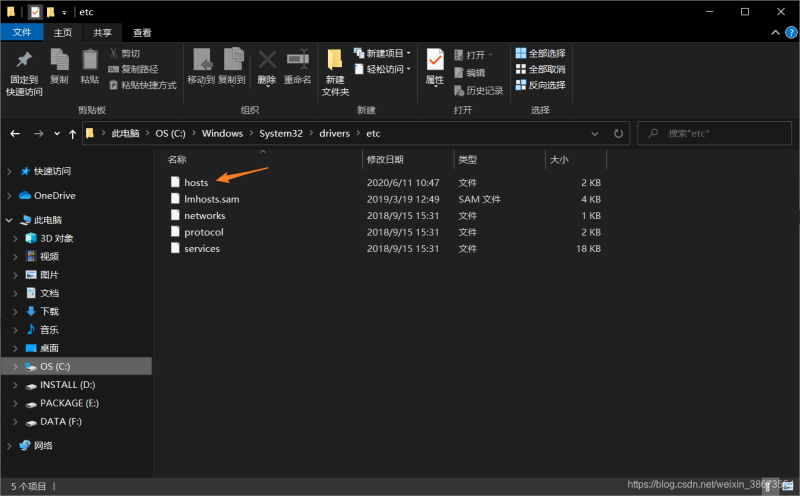Expand the OneDrive tree node

pyautogui.click(x=10, y=196)
